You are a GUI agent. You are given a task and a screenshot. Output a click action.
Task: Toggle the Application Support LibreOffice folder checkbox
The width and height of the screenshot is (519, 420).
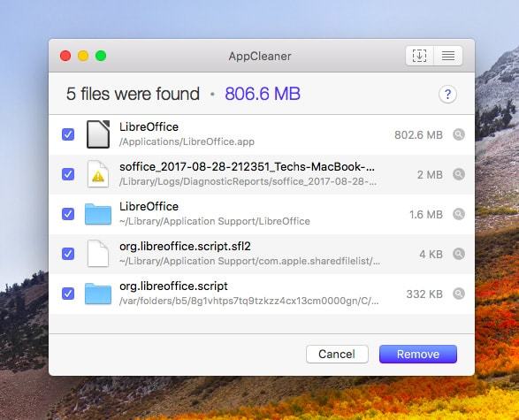[68, 214]
